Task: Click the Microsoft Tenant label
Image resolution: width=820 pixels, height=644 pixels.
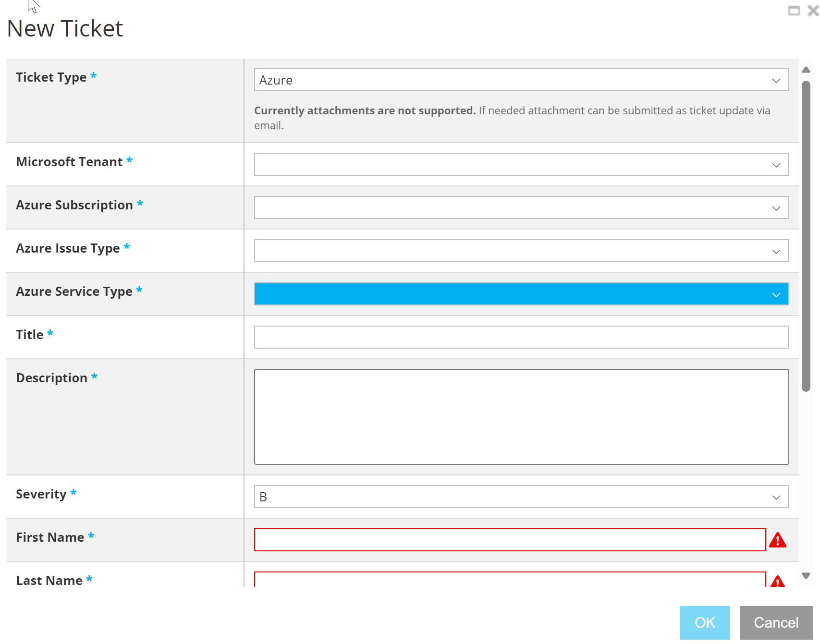Action: point(69,161)
